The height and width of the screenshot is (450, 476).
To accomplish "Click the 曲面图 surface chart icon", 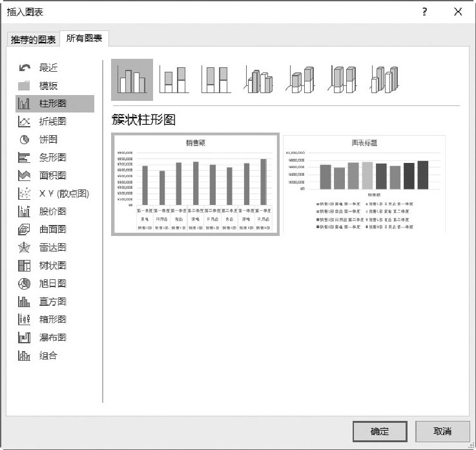I will coord(24,230).
